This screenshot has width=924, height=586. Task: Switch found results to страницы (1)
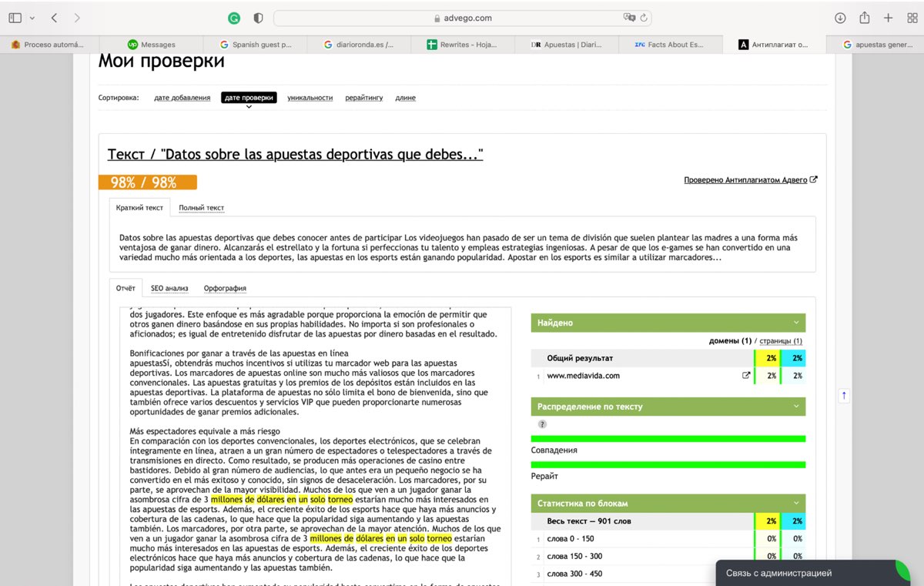point(781,341)
